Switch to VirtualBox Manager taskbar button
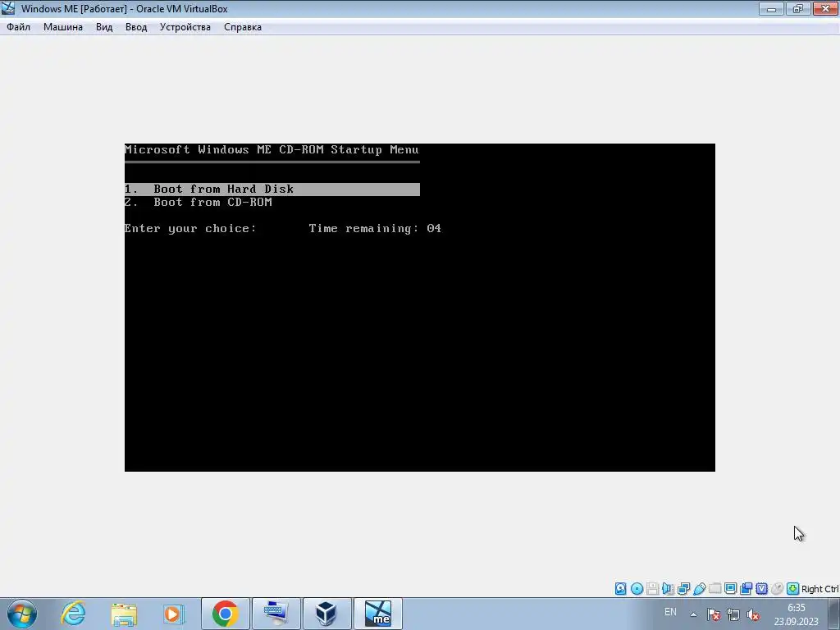This screenshot has width=840, height=630. (326, 614)
